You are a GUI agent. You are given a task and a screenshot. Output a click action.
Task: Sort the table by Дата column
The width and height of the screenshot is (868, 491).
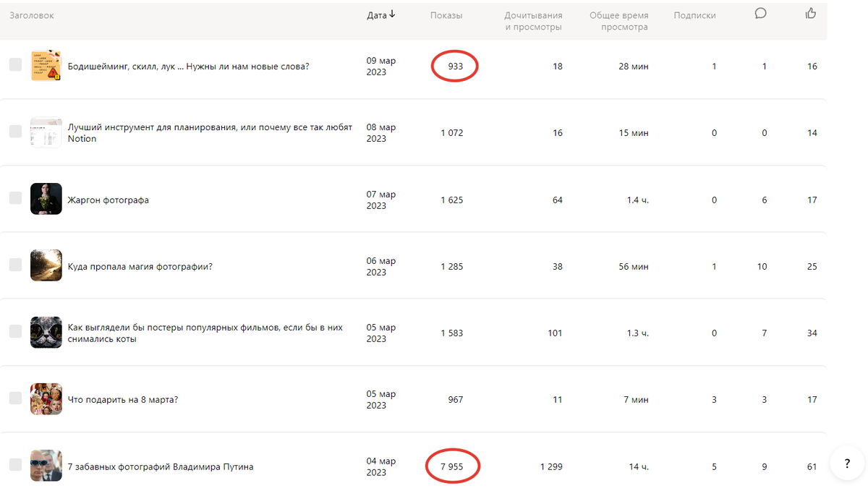click(377, 15)
